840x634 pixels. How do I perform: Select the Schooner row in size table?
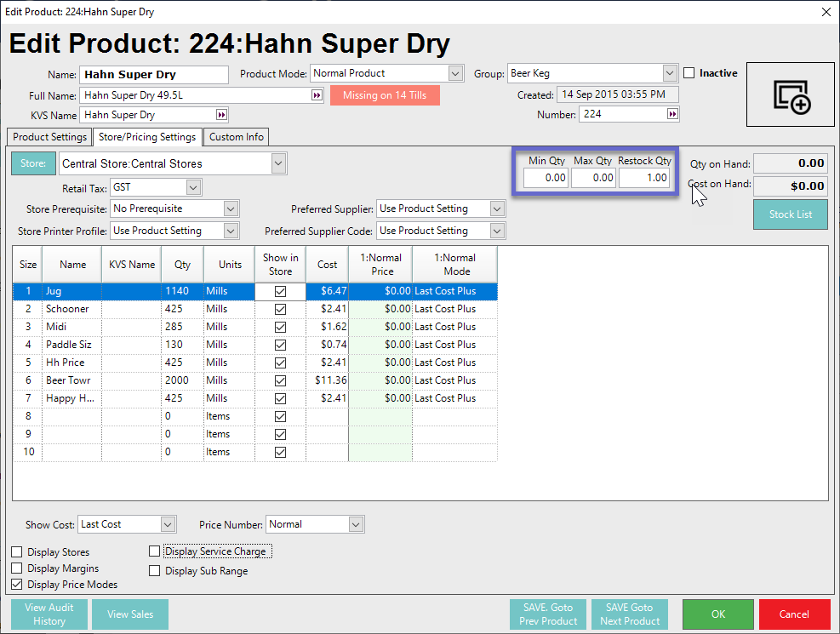[72, 309]
